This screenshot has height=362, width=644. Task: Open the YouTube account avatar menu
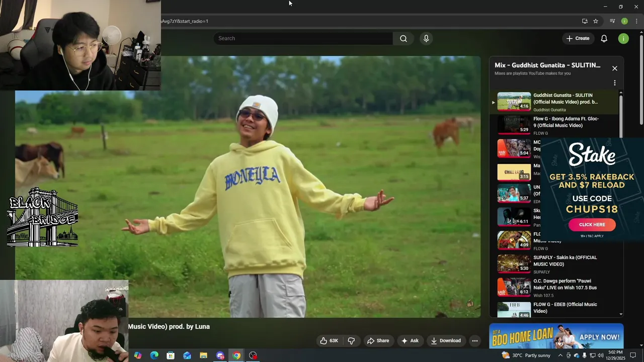(x=623, y=38)
